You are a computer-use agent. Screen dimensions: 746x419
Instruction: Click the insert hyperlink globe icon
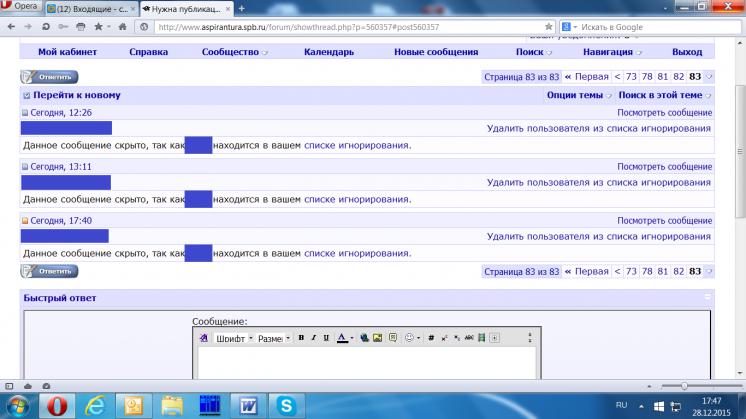click(365, 338)
